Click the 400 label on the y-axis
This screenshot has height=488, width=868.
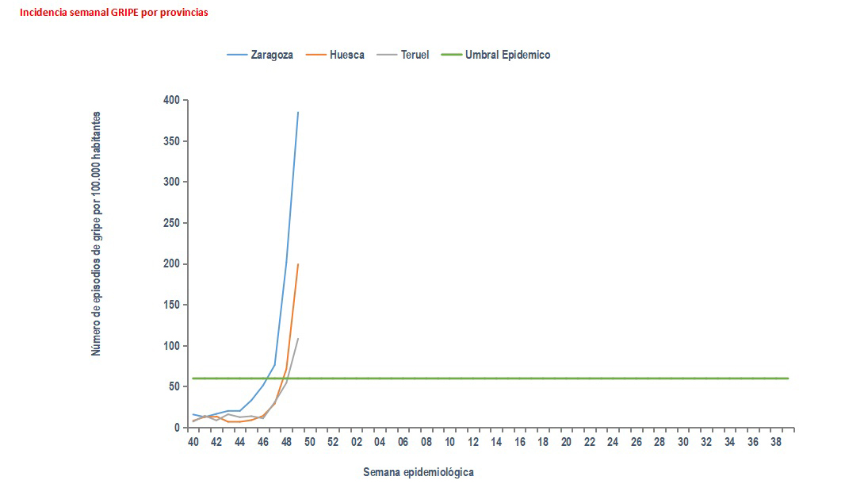tap(171, 100)
